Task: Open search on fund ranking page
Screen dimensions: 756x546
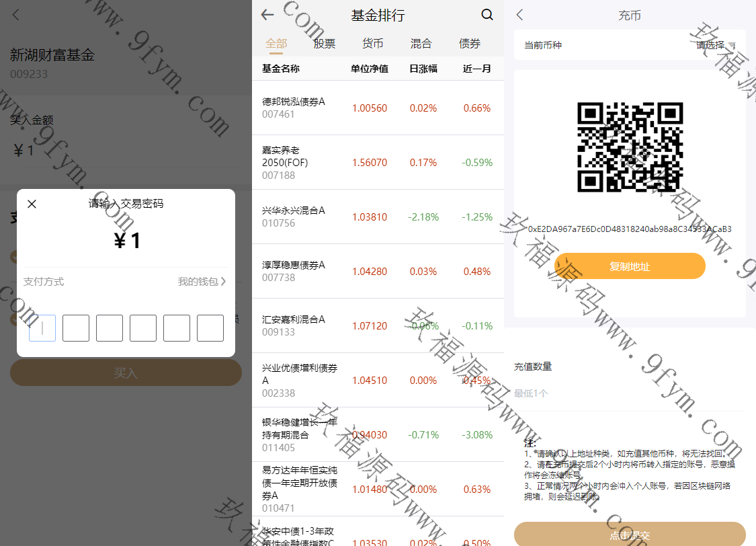Action: tap(487, 15)
